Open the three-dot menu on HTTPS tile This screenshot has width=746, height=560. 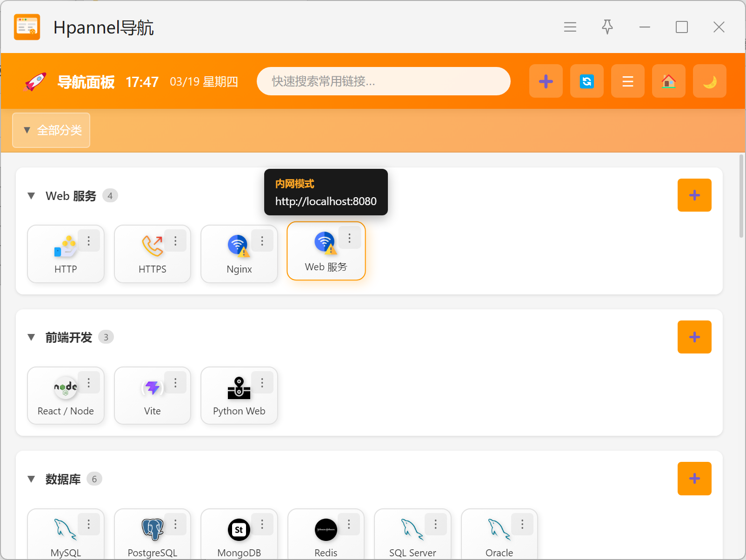175,241
